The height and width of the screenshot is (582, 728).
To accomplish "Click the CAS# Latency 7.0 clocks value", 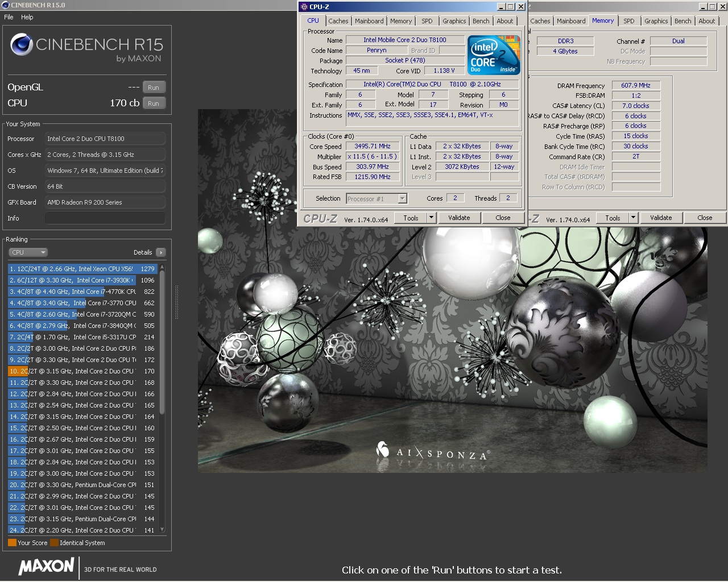I will pos(636,106).
